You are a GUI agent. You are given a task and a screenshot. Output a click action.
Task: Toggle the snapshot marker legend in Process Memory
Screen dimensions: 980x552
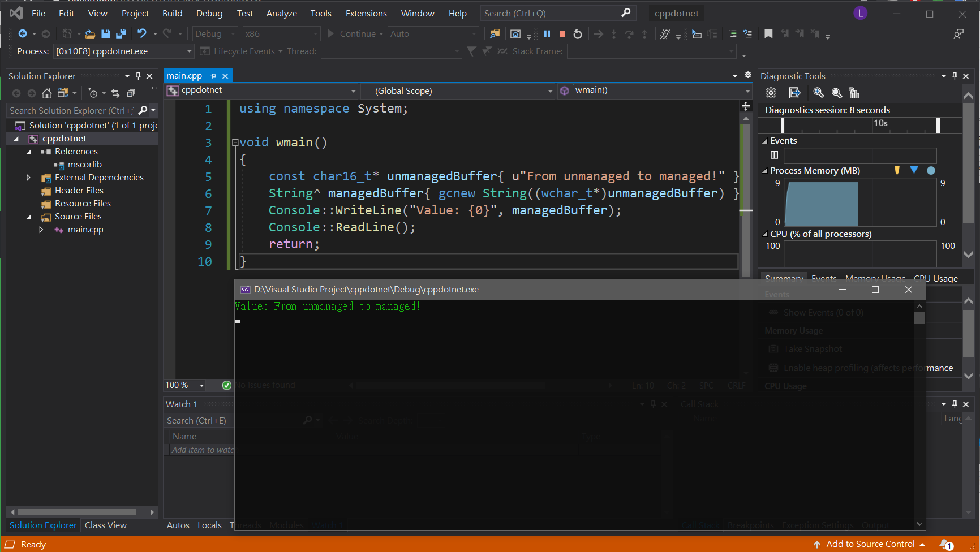897,170
